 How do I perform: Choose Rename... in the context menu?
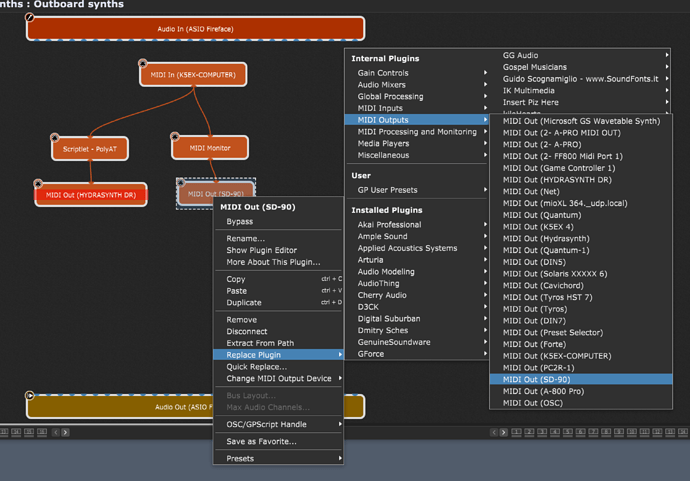coord(278,239)
